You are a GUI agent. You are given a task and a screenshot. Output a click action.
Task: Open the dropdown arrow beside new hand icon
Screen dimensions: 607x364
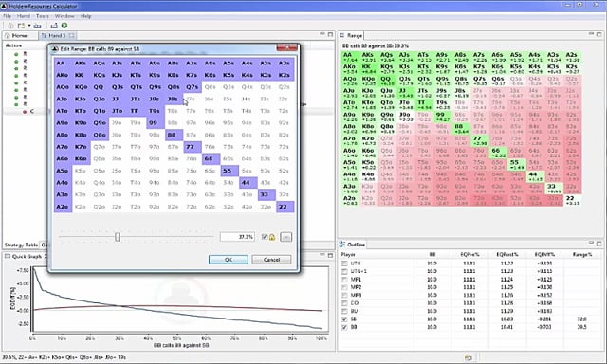[29, 26]
